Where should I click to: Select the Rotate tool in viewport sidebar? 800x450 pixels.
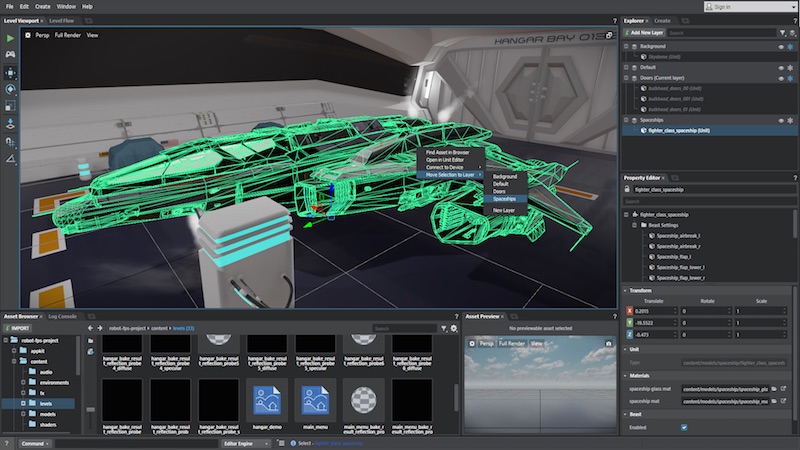click(10, 89)
